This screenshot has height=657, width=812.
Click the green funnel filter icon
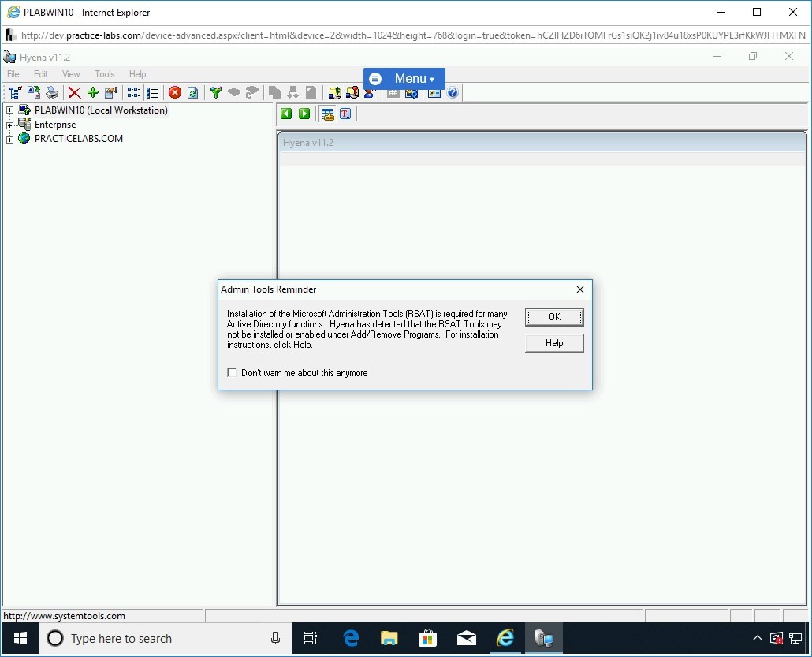pos(215,93)
